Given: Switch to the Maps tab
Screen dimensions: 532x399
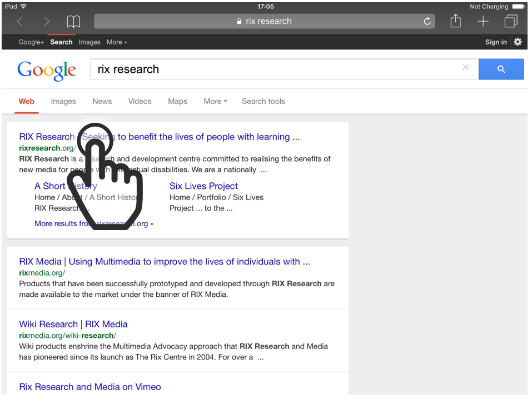Looking at the screenshot, I should coord(177,102).
